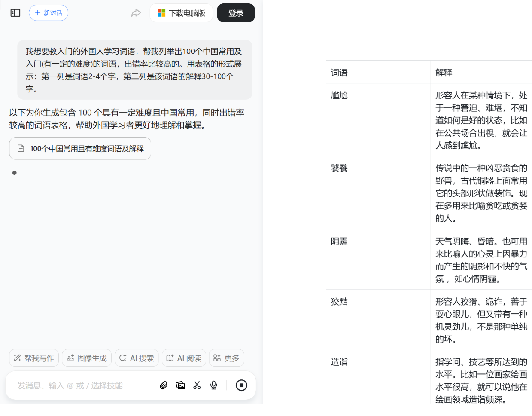Click the search icon in AI 搜索

coord(123,358)
